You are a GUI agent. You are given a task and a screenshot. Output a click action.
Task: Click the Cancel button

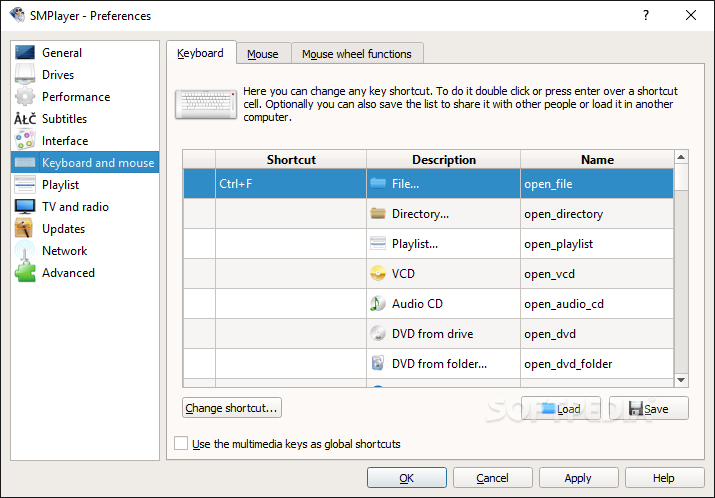[492, 477]
